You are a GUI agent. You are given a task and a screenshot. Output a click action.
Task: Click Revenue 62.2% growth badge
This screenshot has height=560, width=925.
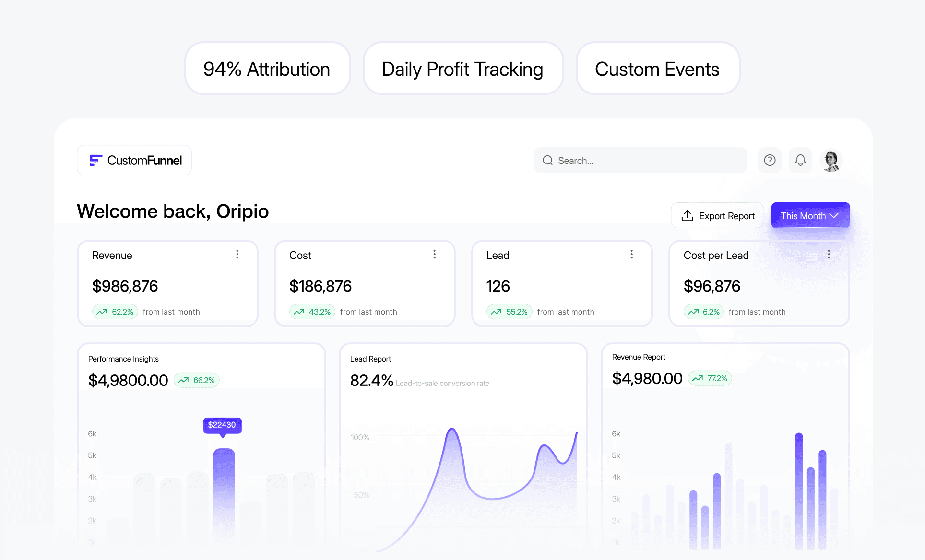[115, 312]
